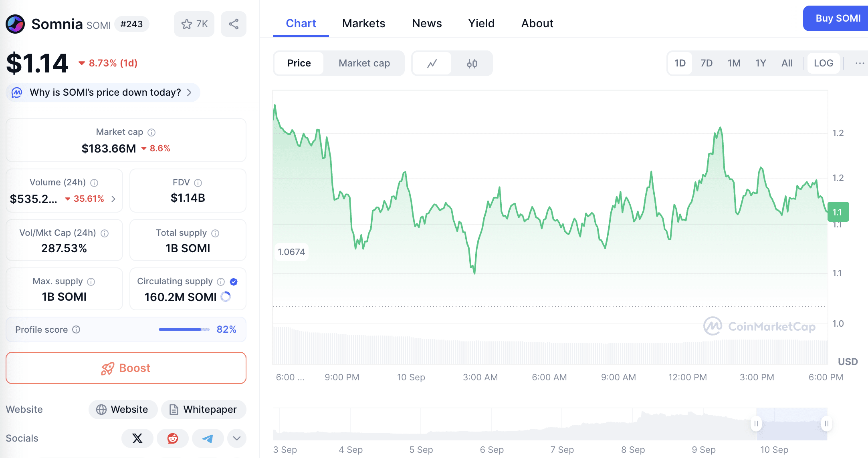The height and width of the screenshot is (458, 868).
Task: Expand Volume (24h) details chevron
Action: click(x=113, y=199)
